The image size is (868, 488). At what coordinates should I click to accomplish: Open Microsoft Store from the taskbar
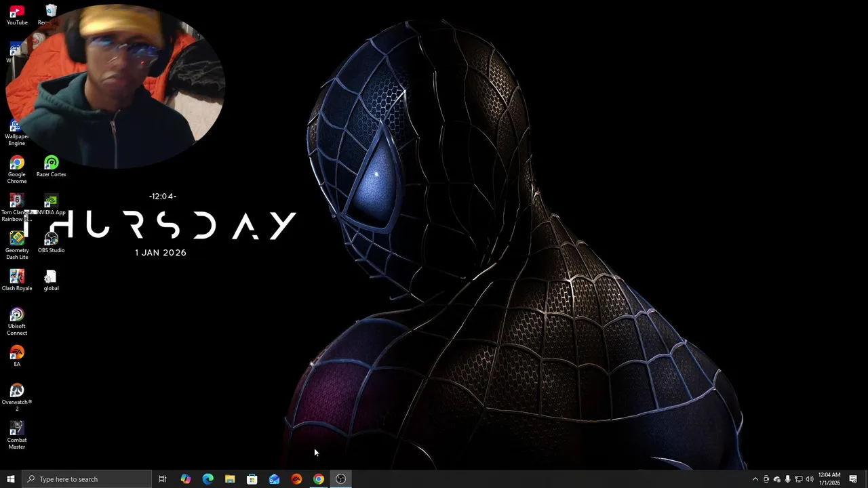(x=252, y=479)
